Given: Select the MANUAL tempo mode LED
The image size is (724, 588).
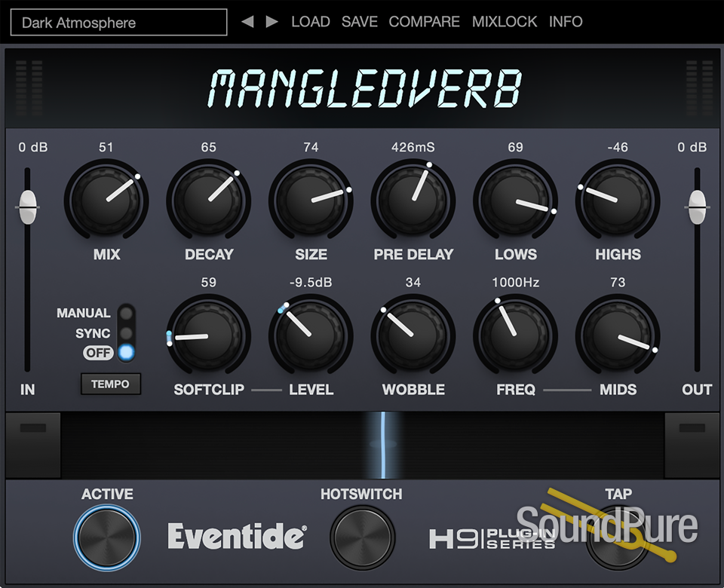Looking at the screenshot, I should (126, 314).
